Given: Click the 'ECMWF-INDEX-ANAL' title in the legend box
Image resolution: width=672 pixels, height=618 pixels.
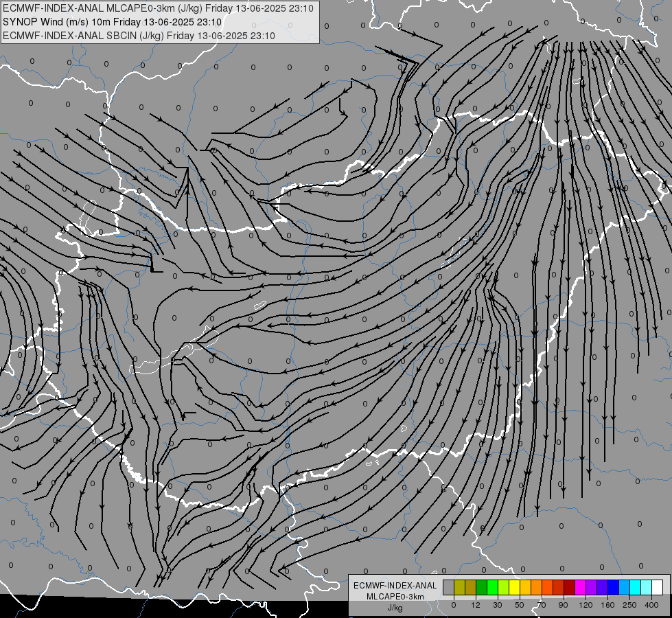Looking at the screenshot, I should 395,586.
